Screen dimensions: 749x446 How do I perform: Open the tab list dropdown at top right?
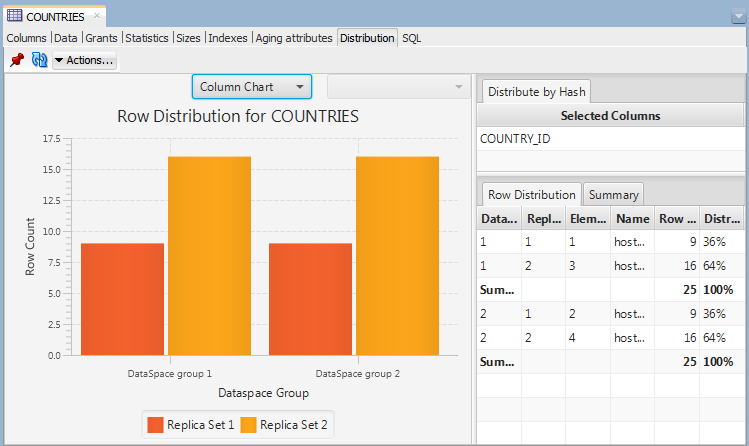pos(738,17)
